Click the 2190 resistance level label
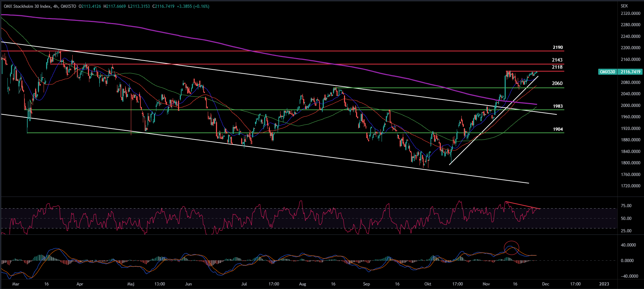This screenshot has width=644, height=289. point(557,47)
